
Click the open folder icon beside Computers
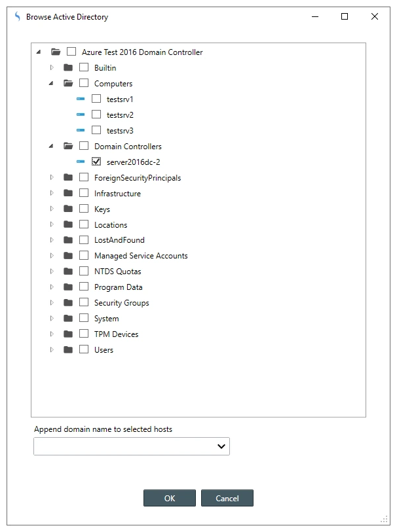68,84
